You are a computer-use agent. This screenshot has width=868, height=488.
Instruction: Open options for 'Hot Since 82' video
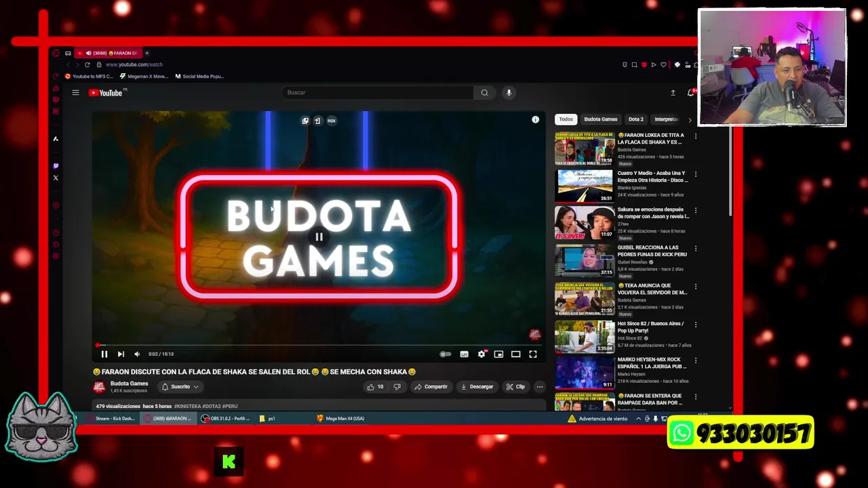(x=695, y=324)
